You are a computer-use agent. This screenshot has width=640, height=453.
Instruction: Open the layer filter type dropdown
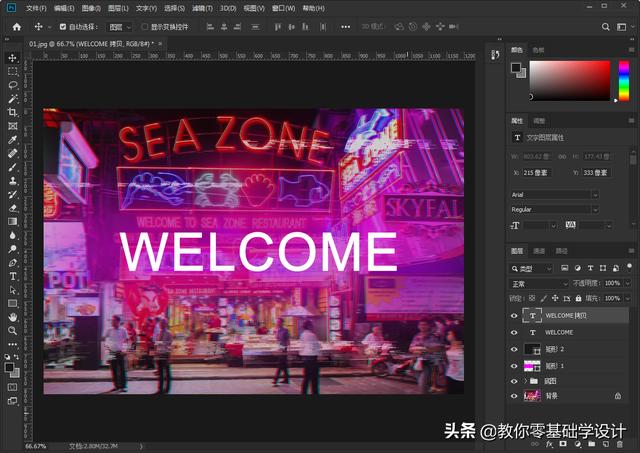pyautogui.click(x=532, y=269)
